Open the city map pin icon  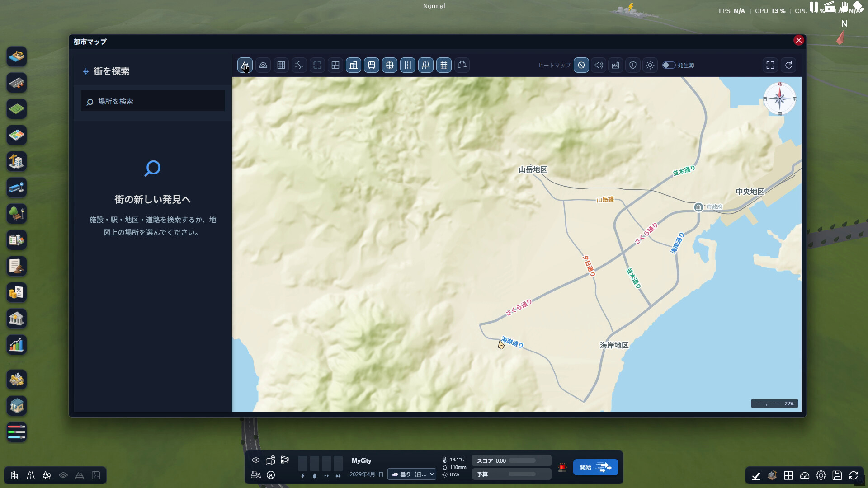(x=270, y=460)
